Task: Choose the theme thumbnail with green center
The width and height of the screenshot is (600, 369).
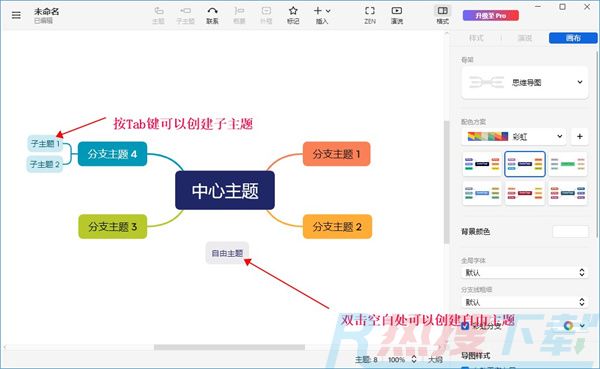Action: coord(568,164)
